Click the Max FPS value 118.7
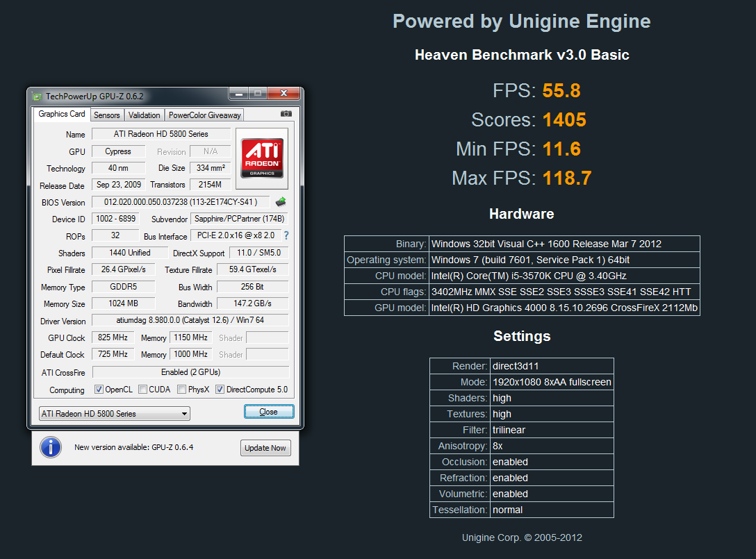 pyautogui.click(x=567, y=178)
